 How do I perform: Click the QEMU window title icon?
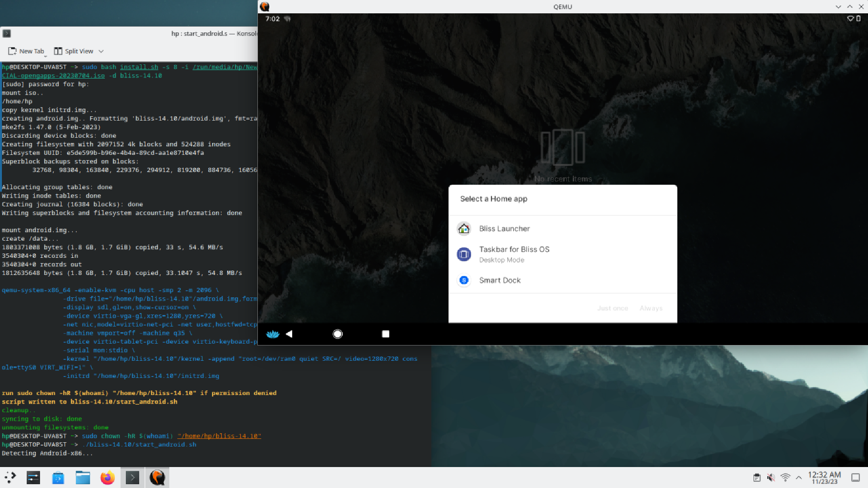click(x=265, y=7)
